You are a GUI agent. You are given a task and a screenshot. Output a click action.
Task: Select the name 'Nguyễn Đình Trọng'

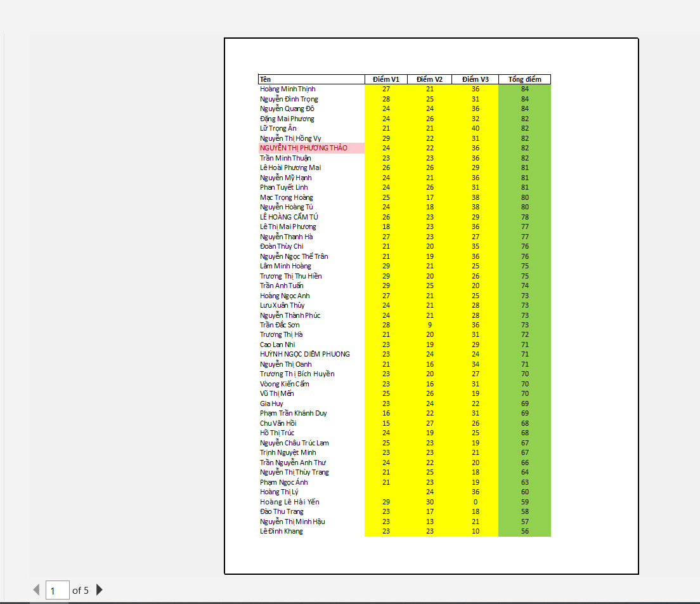click(x=289, y=99)
